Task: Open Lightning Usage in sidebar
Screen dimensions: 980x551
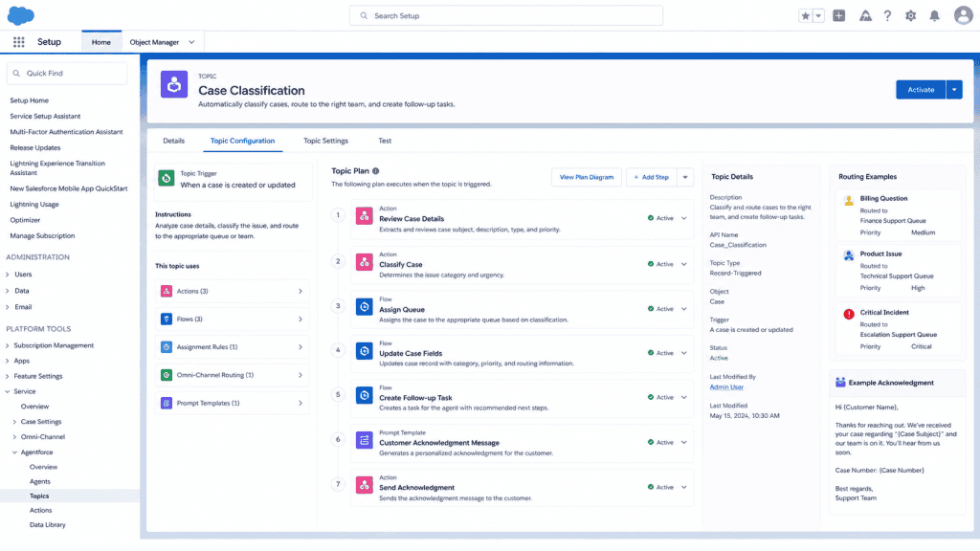Action: coord(34,205)
